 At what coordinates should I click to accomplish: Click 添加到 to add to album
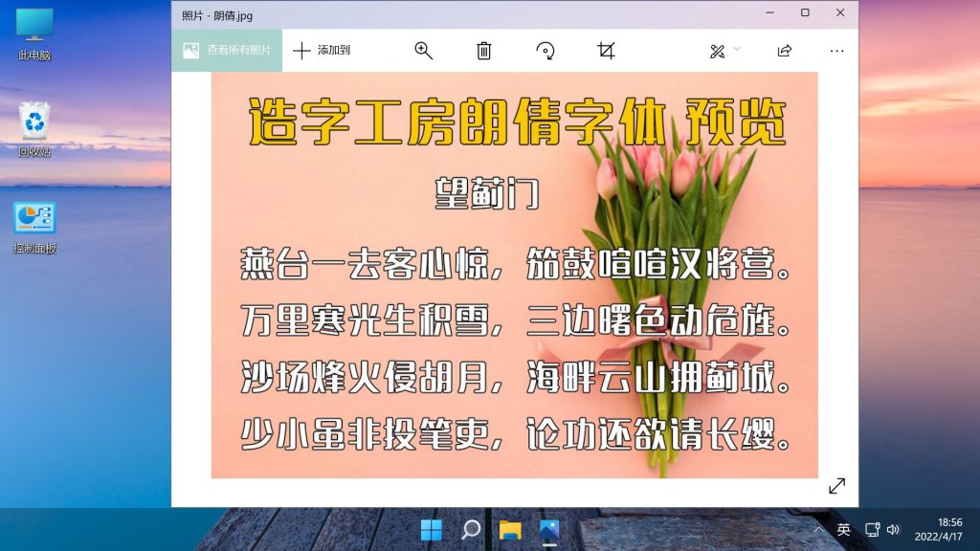pyautogui.click(x=322, y=51)
